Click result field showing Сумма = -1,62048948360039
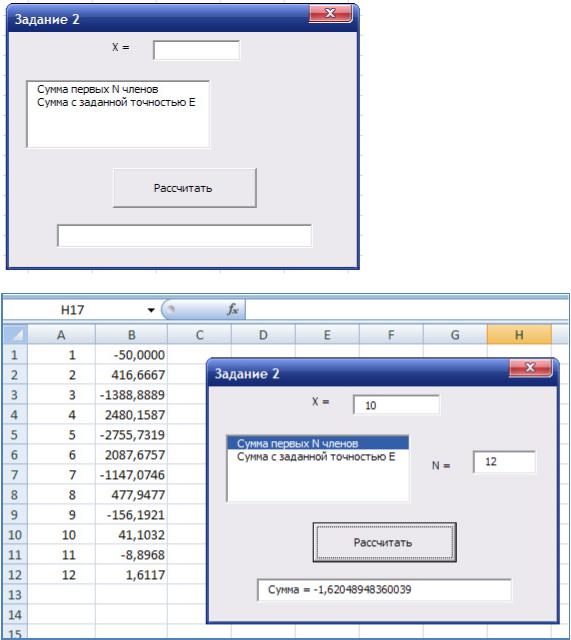571x640 pixels. pyautogui.click(x=384, y=589)
